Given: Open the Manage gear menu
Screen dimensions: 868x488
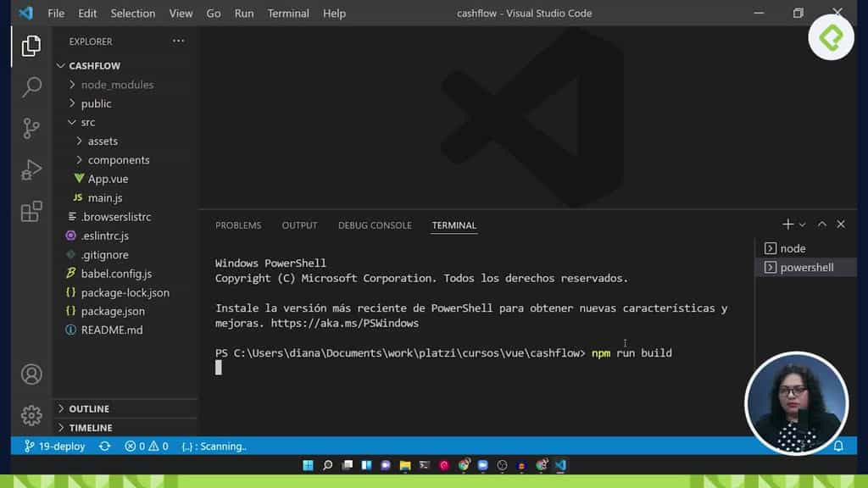Looking at the screenshot, I should [31, 415].
